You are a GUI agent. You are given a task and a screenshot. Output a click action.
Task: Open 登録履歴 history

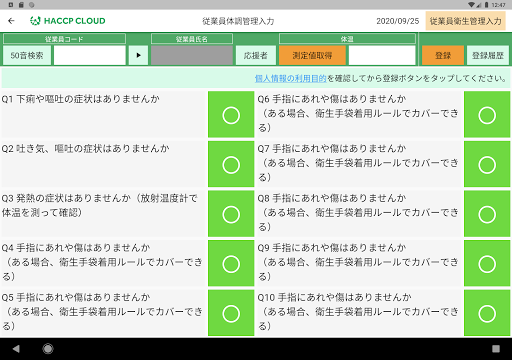click(x=488, y=55)
